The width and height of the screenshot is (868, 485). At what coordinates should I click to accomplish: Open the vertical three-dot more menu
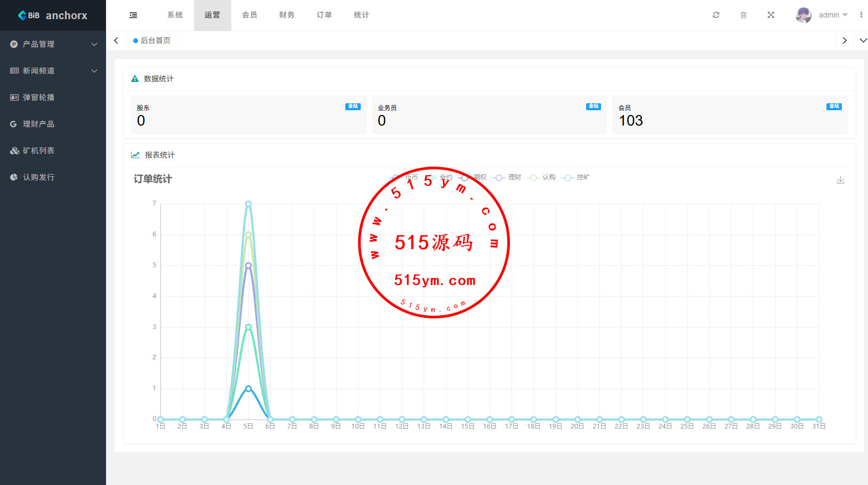pyautogui.click(x=861, y=15)
